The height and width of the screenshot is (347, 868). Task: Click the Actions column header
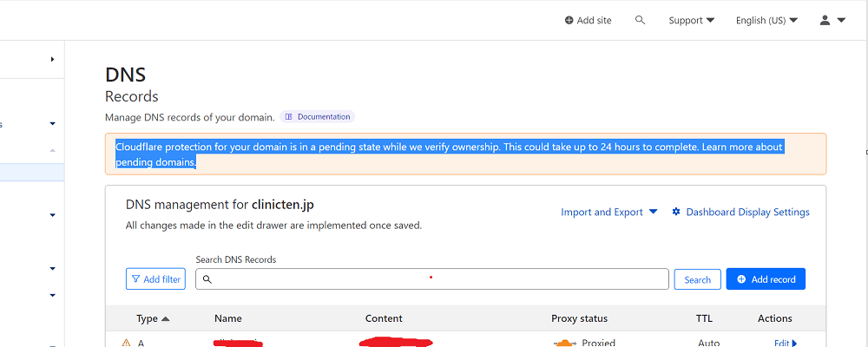point(774,318)
